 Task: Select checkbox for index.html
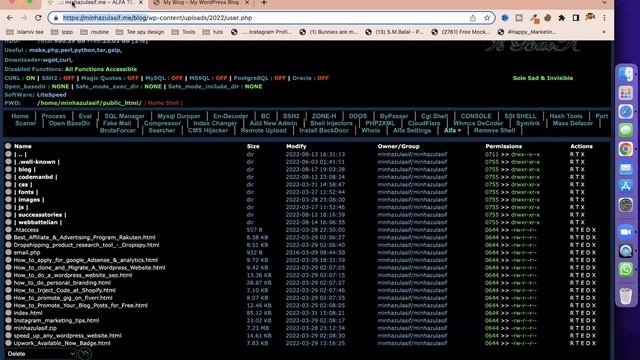(8, 313)
